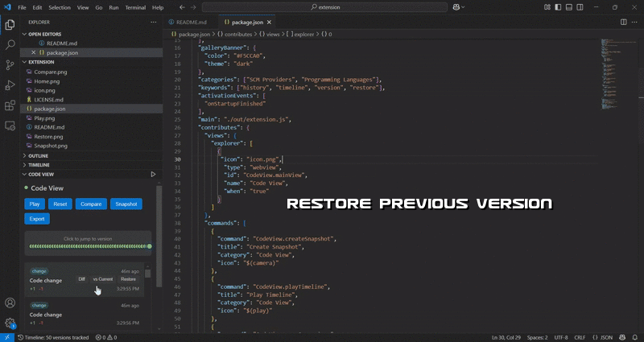Change Spaces: 2 indentation setting
This screenshot has height=342, width=644.
click(x=538, y=337)
